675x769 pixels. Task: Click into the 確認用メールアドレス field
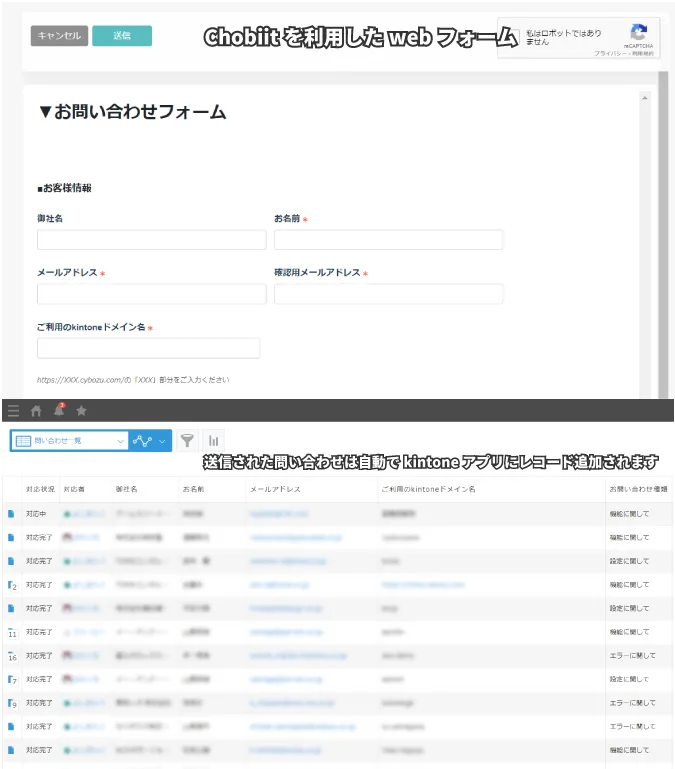389,294
